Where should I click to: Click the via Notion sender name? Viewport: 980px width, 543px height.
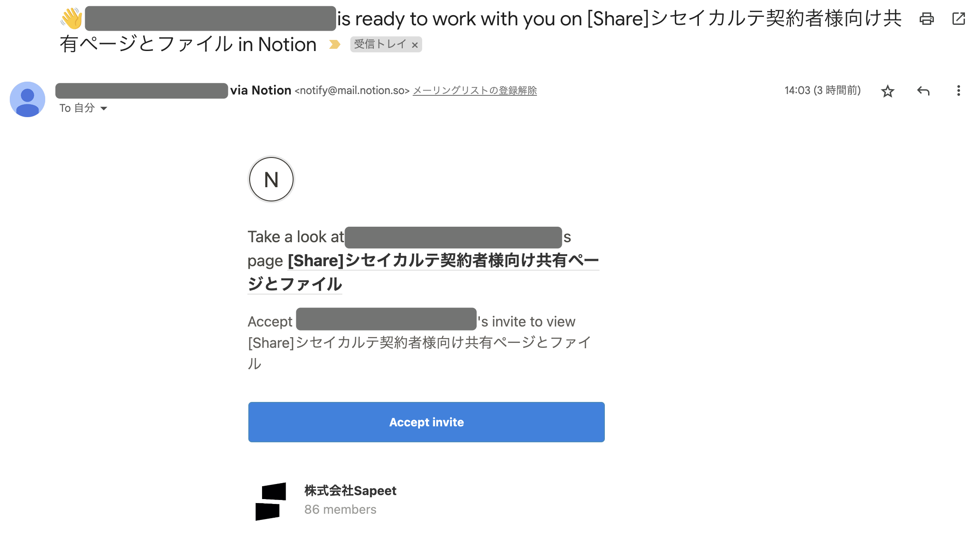[261, 90]
